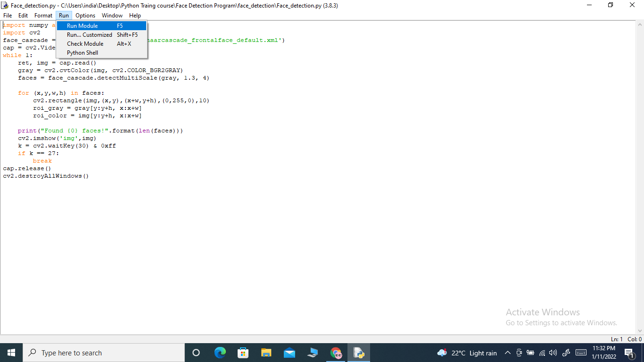This screenshot has height=362, width=644.
Task: Select "Run Module" from the Run menu
Action: 82,25
